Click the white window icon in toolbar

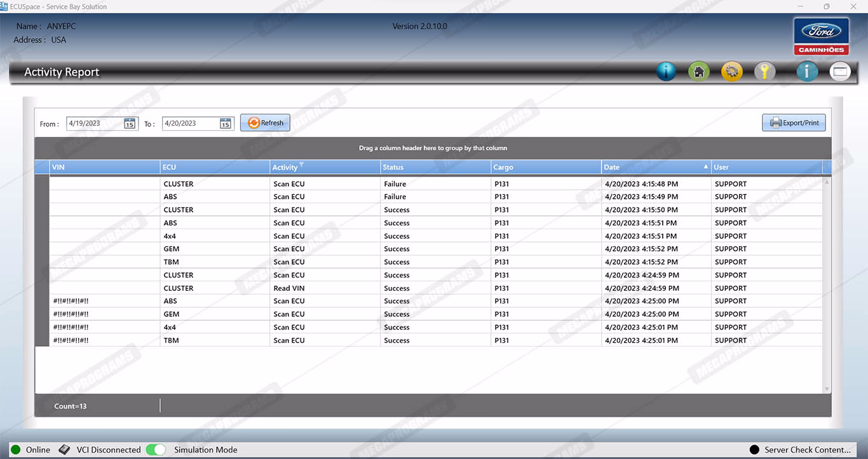click(840, 72)
